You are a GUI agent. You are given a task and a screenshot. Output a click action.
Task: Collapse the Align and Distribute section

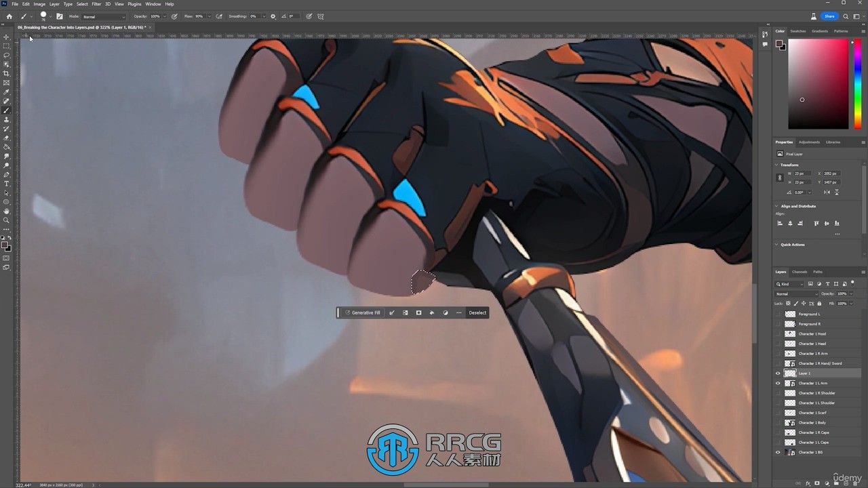tap(777, 206)
